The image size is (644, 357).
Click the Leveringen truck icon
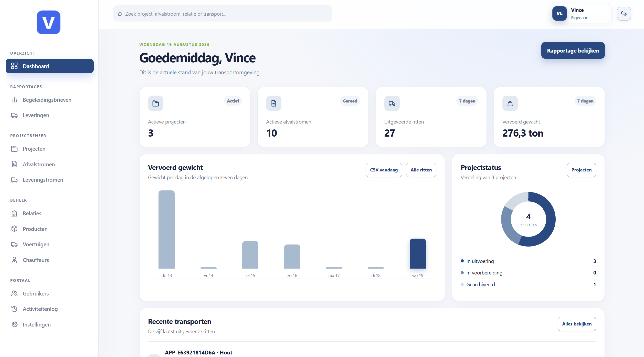pyautogui.click(x=14, y=115)
